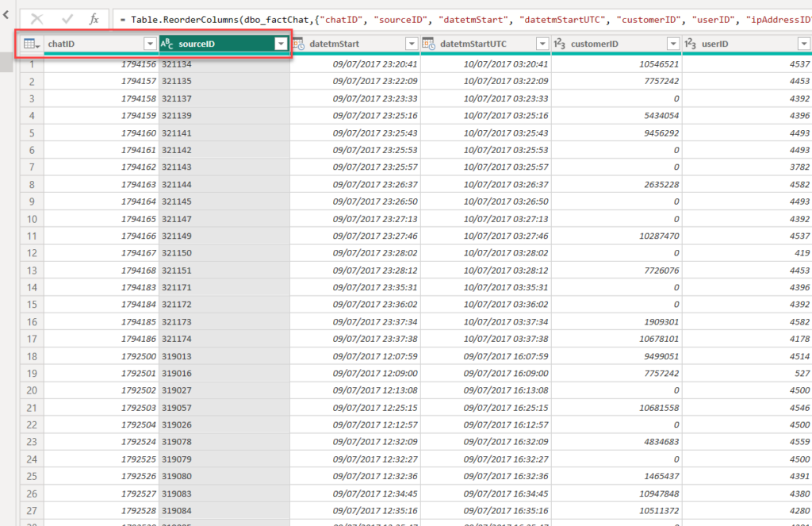Open the sourceID column filter dropdown
This screenshot has height=526, width=812.
pyautogui.click(x=280, y=44)
